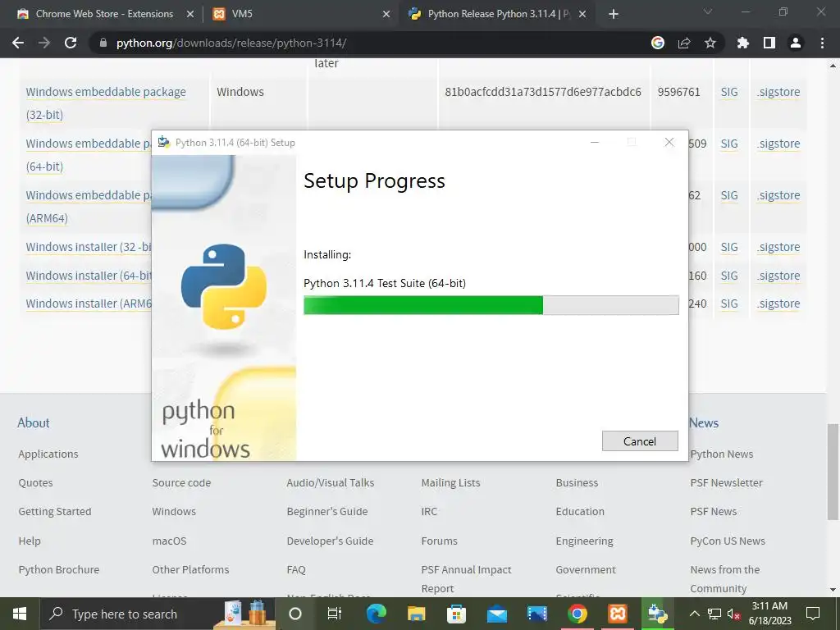Switch to Chrome Web Store - Extensions tab
This screenshot has height=630, width=840.
pos(104,14)
